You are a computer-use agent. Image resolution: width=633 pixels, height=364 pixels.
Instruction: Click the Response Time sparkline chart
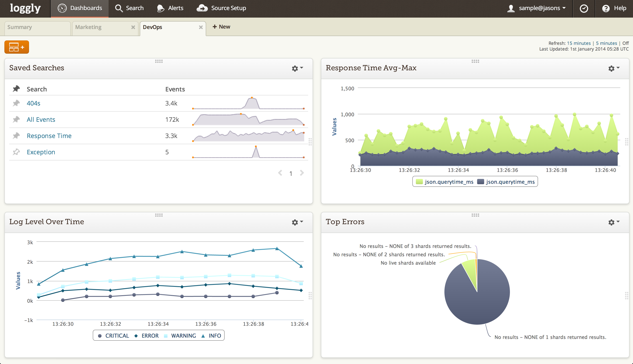click(x=248, y=136)
